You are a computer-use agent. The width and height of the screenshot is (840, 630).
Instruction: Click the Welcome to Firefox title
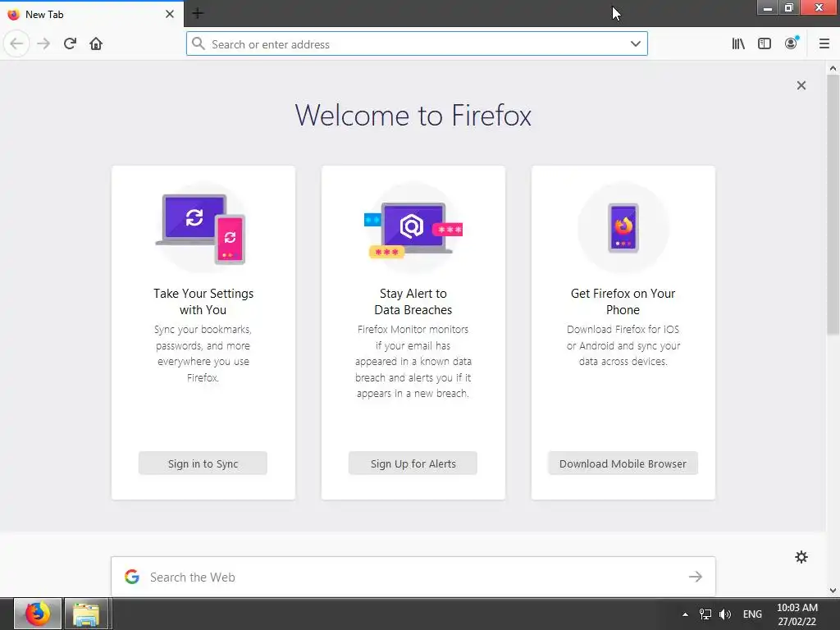tap(413, 115)
